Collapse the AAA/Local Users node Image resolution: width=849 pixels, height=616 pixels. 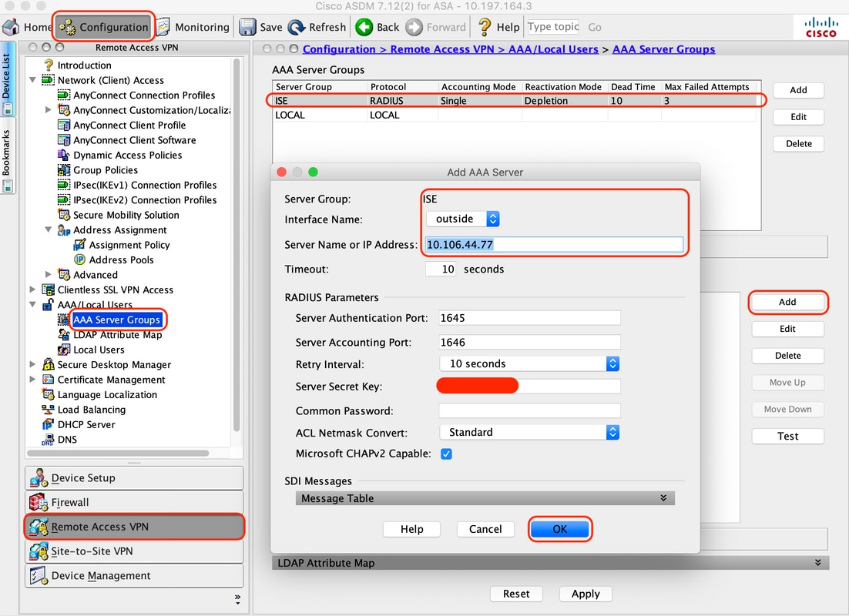pyautogui.click(x=32, y=305)
